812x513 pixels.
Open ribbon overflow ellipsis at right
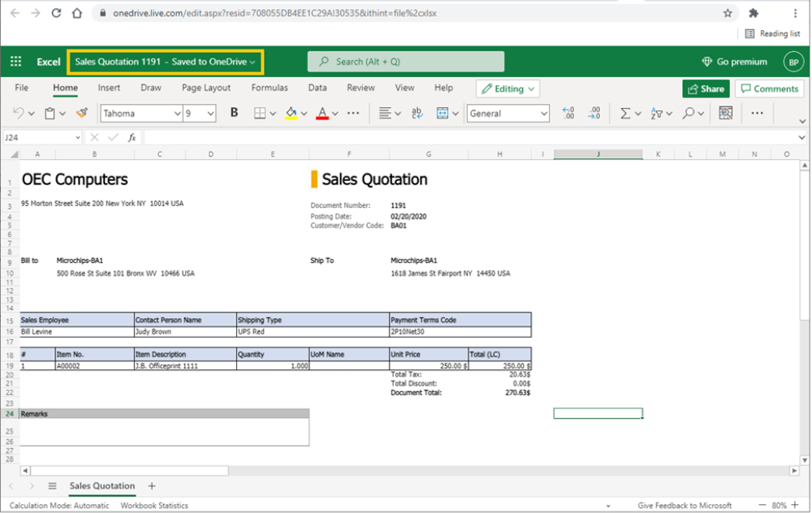tap(757, 113)
